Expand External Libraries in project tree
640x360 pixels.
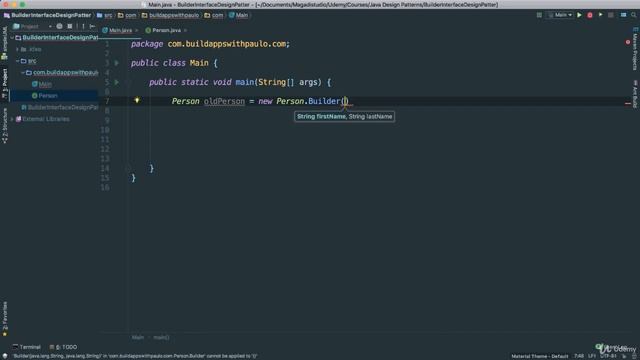[x=12, y=119]
